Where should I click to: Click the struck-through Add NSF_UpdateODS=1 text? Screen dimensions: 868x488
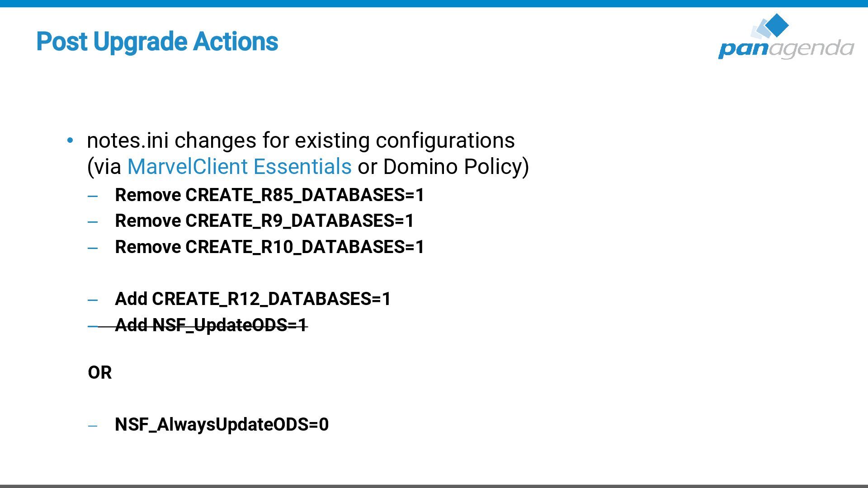click(x=211, y=325)
